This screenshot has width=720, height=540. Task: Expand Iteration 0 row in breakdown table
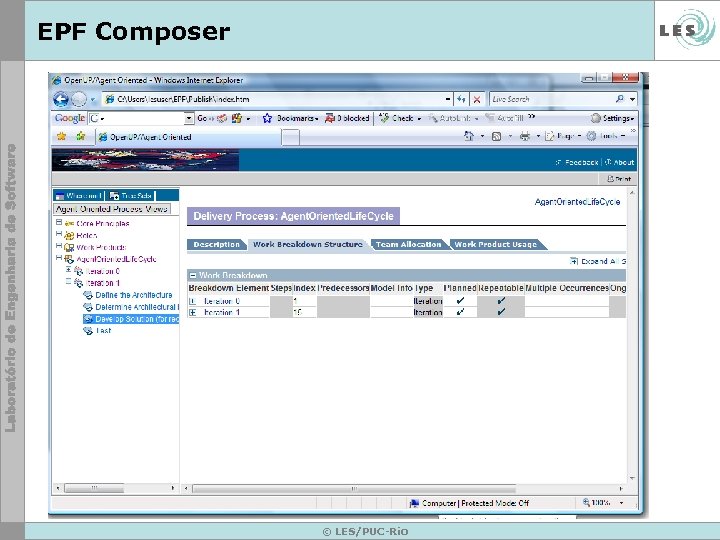click(193, 301)
